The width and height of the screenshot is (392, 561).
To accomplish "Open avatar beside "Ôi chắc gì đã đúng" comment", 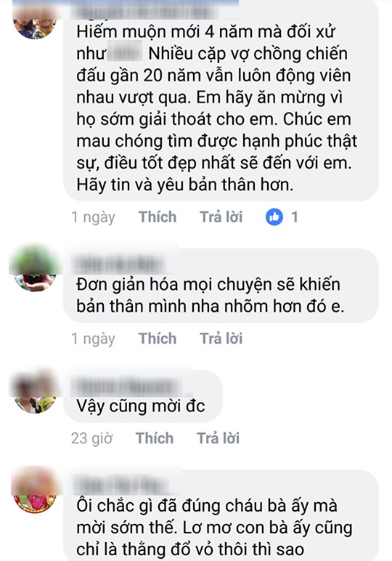I will 35,491.
